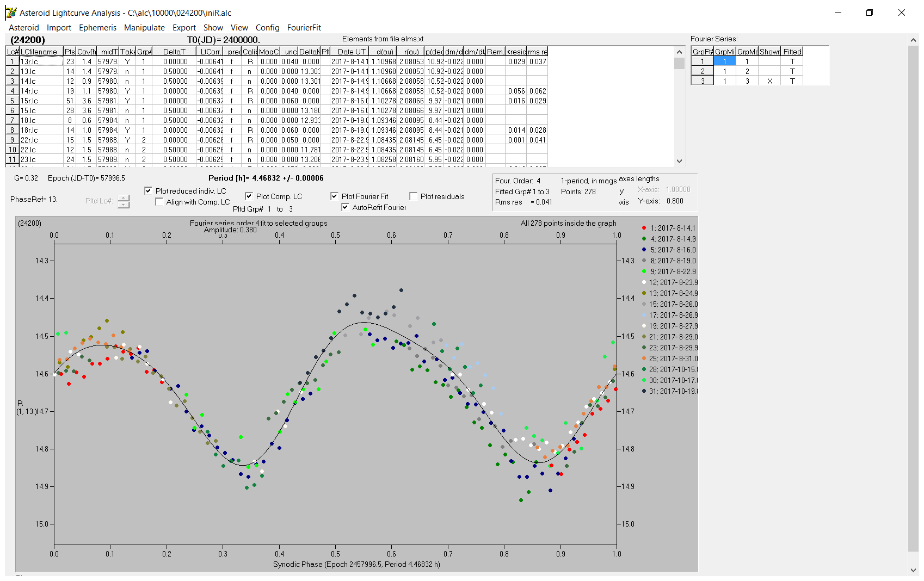Click the Amplitude: 0.380 plot label

[x=230, y=230]
